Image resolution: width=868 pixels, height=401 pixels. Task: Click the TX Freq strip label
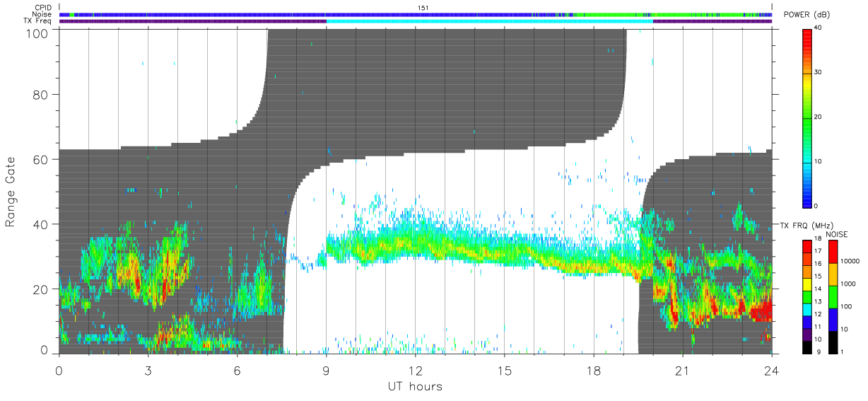[39, 21]
